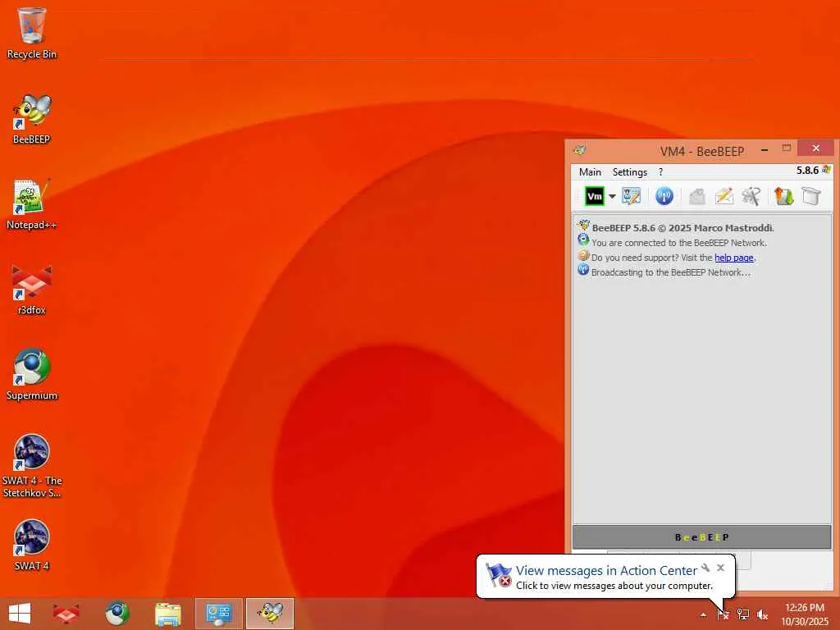
Task: Select the Notepad++ desktop shortcut
Action: pos(32,204)
